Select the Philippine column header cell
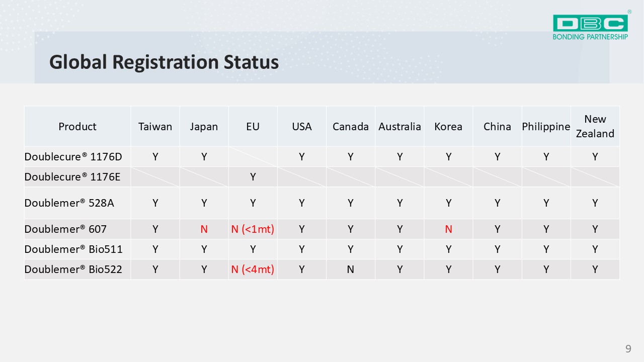 coord(546,127)
